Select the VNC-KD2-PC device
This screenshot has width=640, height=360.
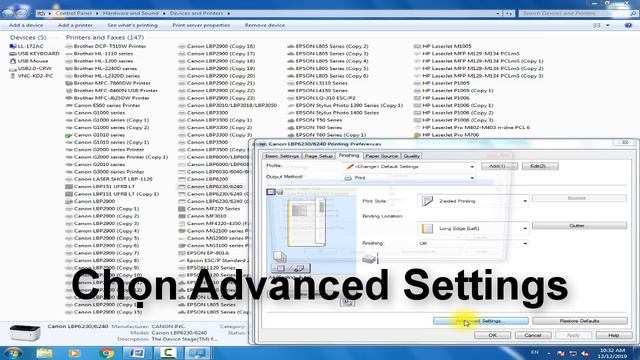[31, 76]
